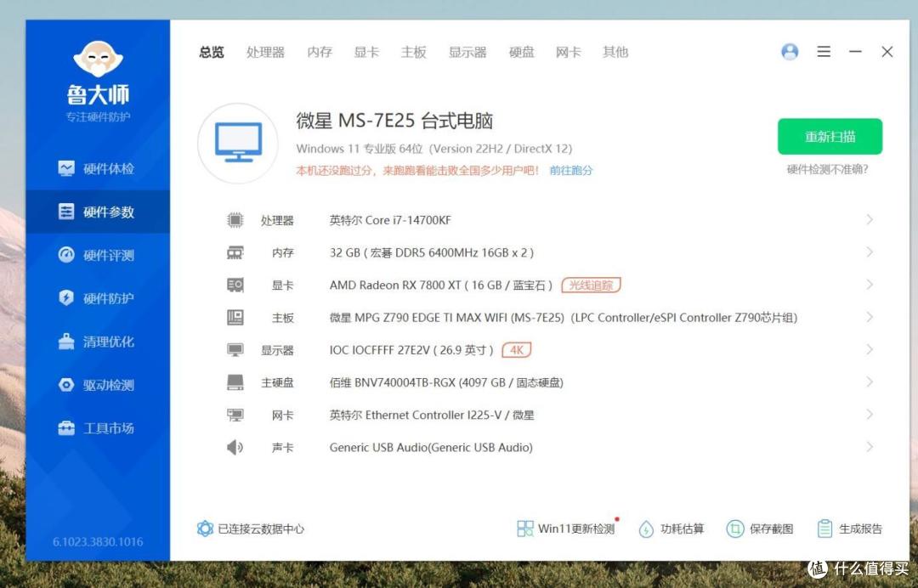Click the 声卡 speaker icon

tap(235, 448)
